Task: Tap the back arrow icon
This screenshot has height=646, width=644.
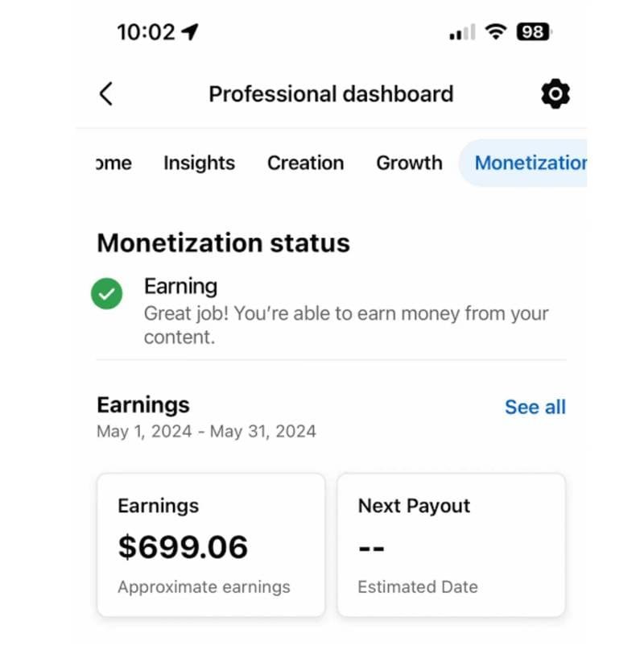Action: (x=105, y=94)
